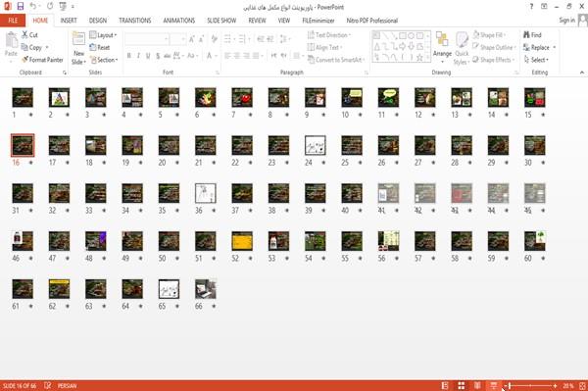The width and height of the screenshot is (588, 391).
Task: Toggle Strikethrough formatting
Action: pyautogui.click(x=167, y=56)
